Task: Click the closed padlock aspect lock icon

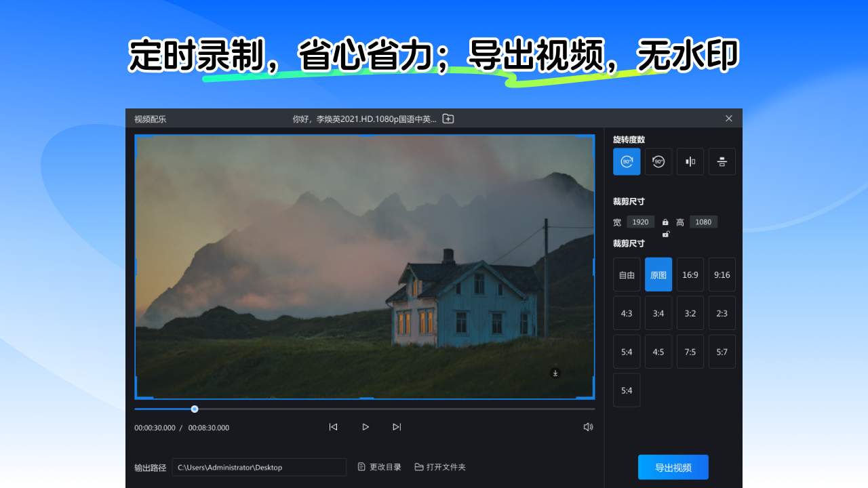Action: (665, 222)
